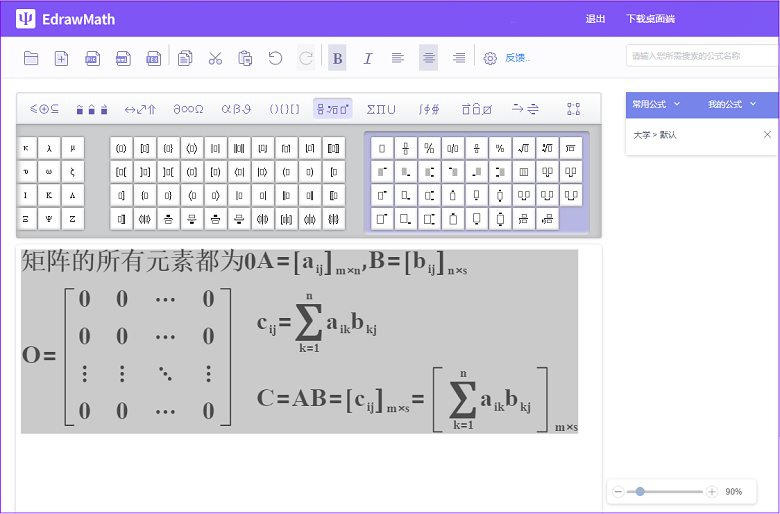Insert single placeholder box template
Screen dimensions: 780x514
coord(382,148)
